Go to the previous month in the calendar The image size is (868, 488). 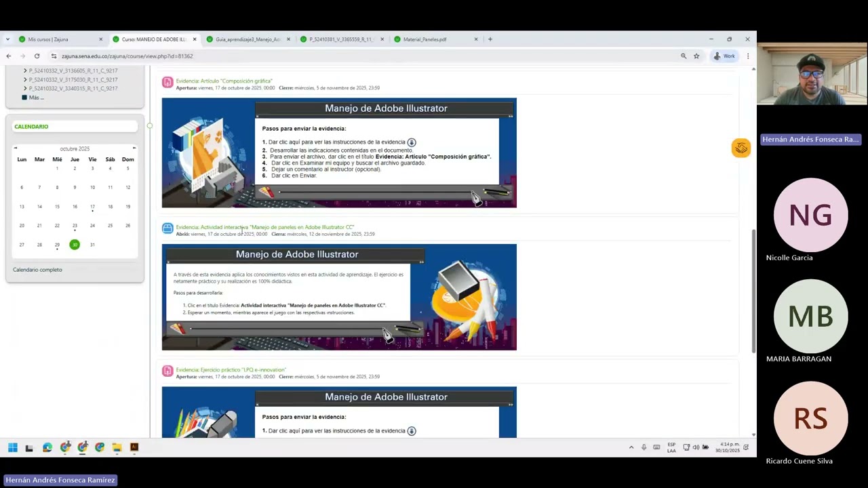[x=16, y=148]
